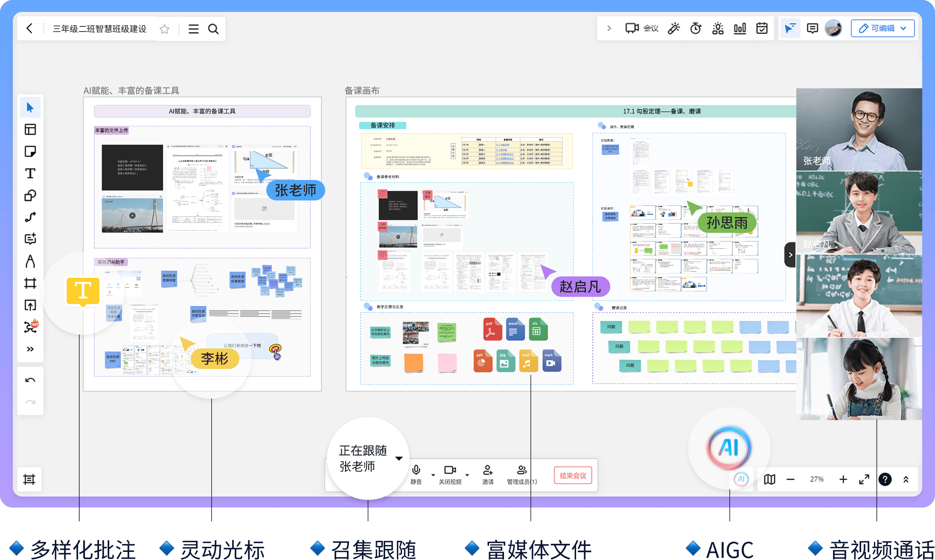The image size is (935, 560).
Task: Select the arrow pointer tool
Action: tap(30, 107)
